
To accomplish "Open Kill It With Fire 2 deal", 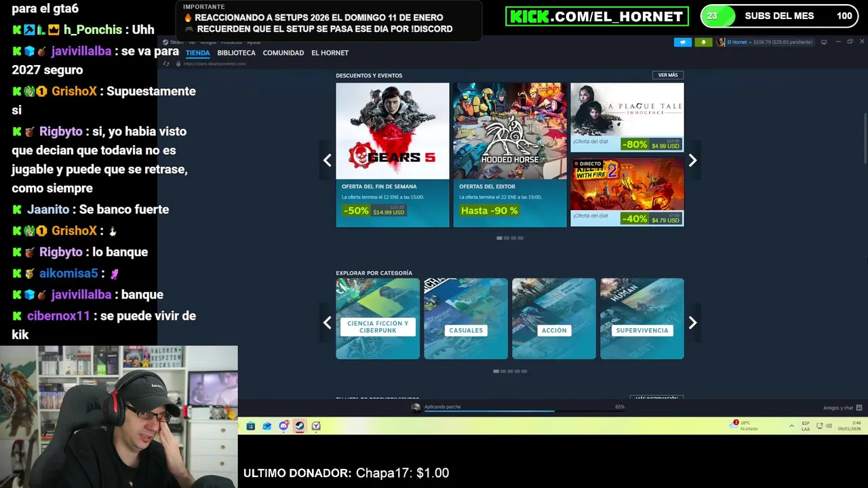I will pos(627,192).
